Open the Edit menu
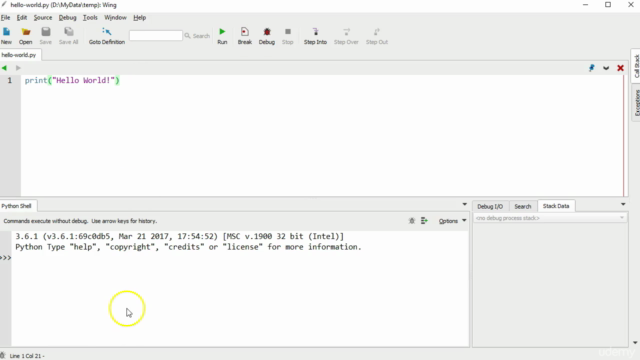640x360 pixels. (22, 18)
